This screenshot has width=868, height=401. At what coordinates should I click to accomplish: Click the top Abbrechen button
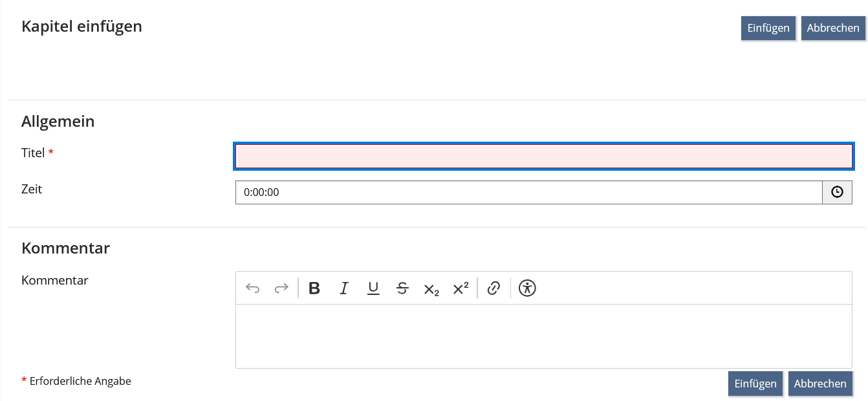coord(833,28)
